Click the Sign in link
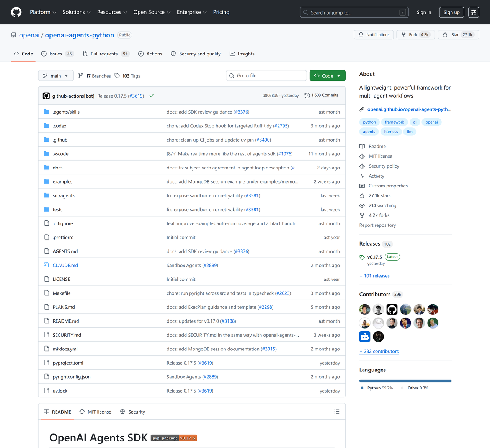The height and width of the screenshot is (448, 490). pyautogui.click(x=424, y=12)
